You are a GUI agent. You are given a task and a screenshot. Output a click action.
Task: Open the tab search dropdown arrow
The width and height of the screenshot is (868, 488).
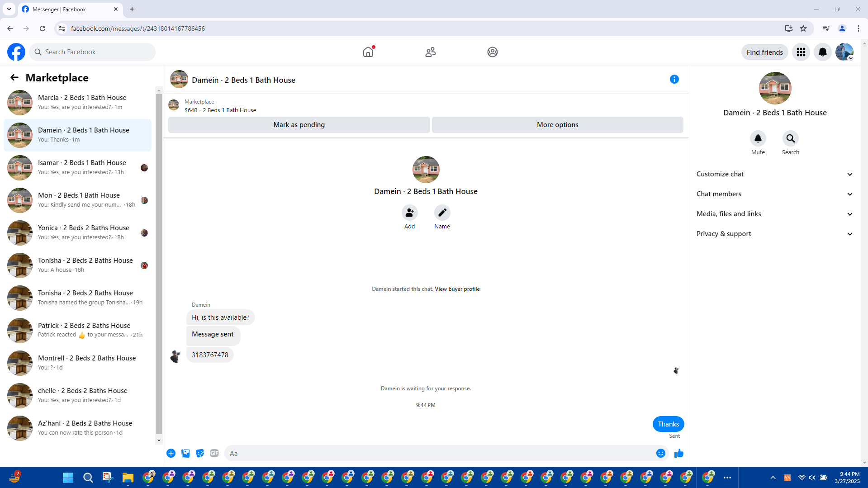9,9
